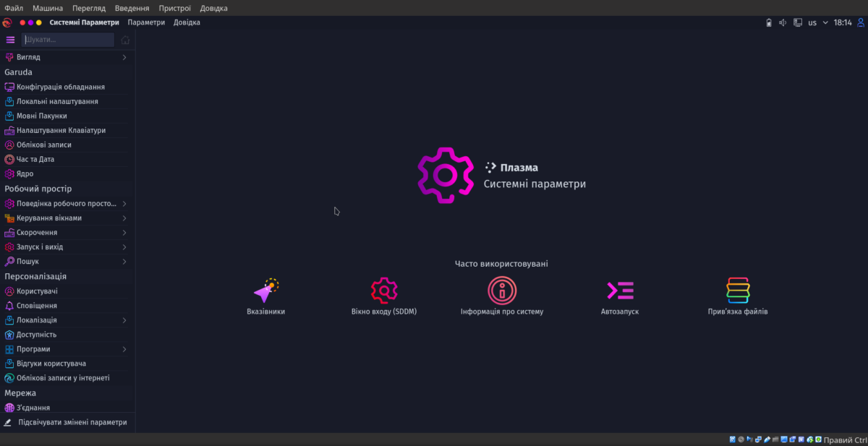Open Інформація про систему shortcut

coord(502,297)
